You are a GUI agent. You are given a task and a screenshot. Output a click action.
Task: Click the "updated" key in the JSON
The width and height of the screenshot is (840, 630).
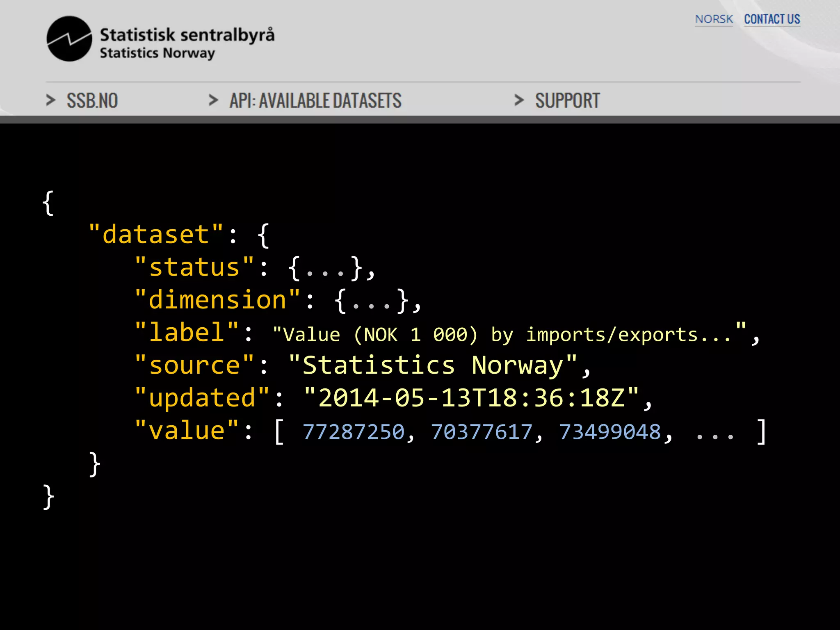pyautogui.click(x=202, y=398)
